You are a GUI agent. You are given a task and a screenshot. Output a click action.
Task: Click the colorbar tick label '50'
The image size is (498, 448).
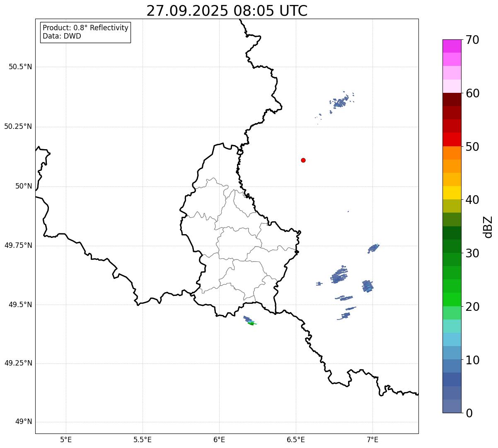(472, 147)
